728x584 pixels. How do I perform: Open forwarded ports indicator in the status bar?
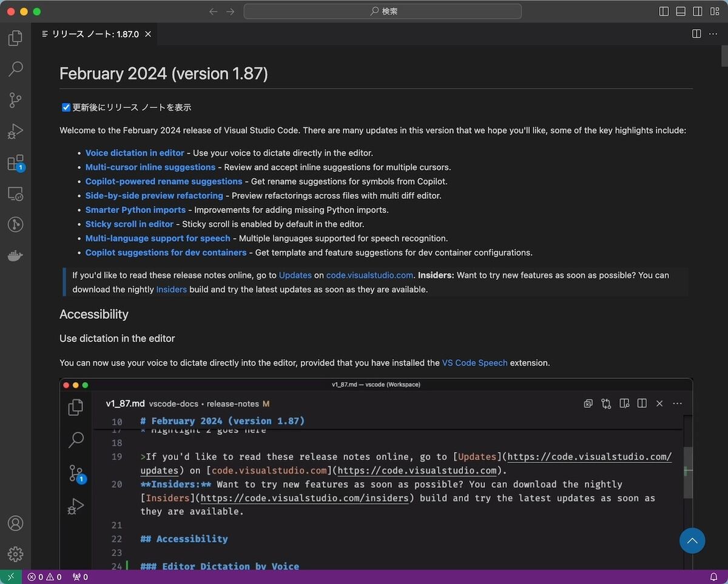click(80, 577)
